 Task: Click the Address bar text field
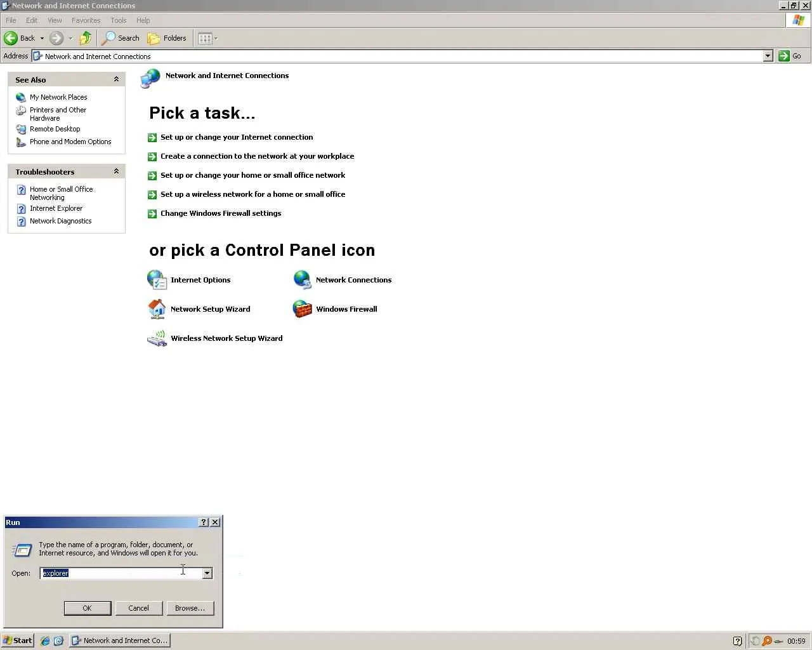397,56
